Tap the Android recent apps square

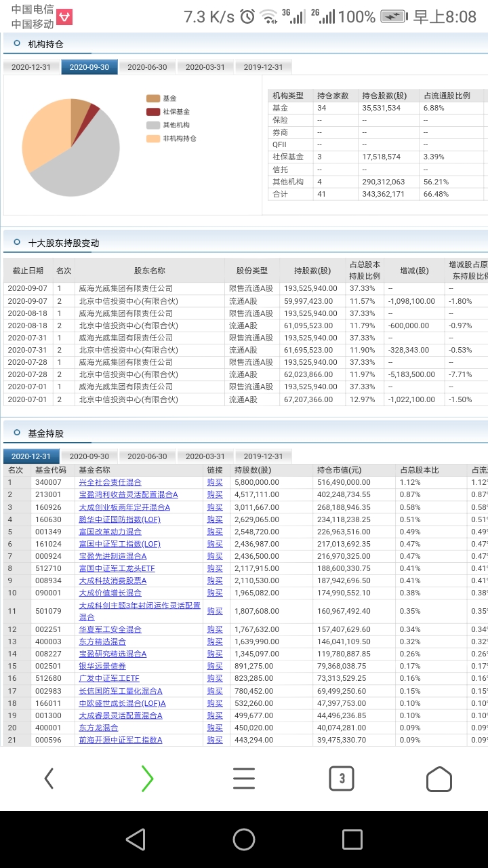pyautogui.click(x=352, y=840)
